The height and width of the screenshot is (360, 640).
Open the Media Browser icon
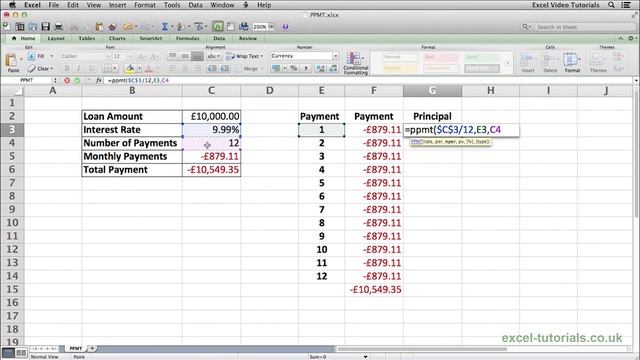click(x=244, y=27)
